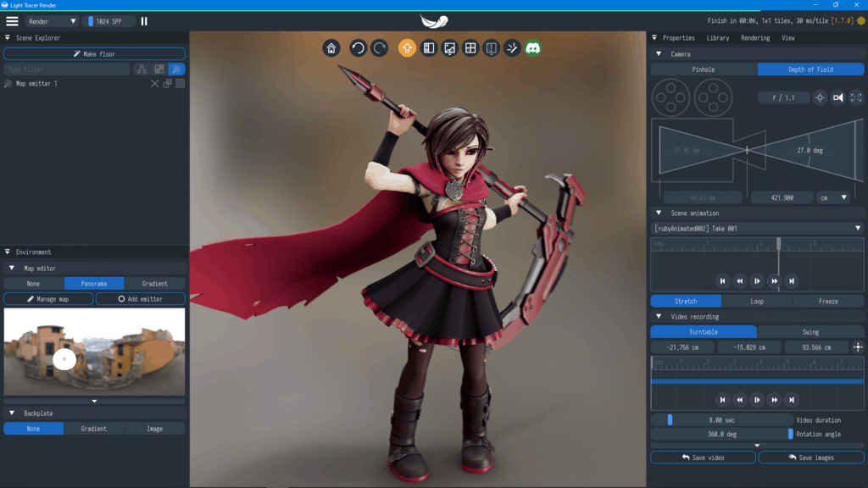The height and width of the screenshot is (488, 868).
Task: Choose Gradient in the Map editor
Action: pos(154,284)
